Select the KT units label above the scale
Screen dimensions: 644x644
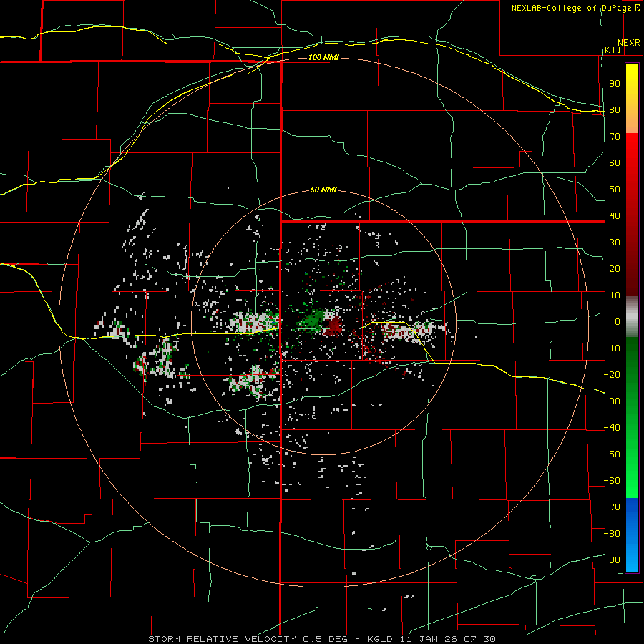[x=612, y=49]
